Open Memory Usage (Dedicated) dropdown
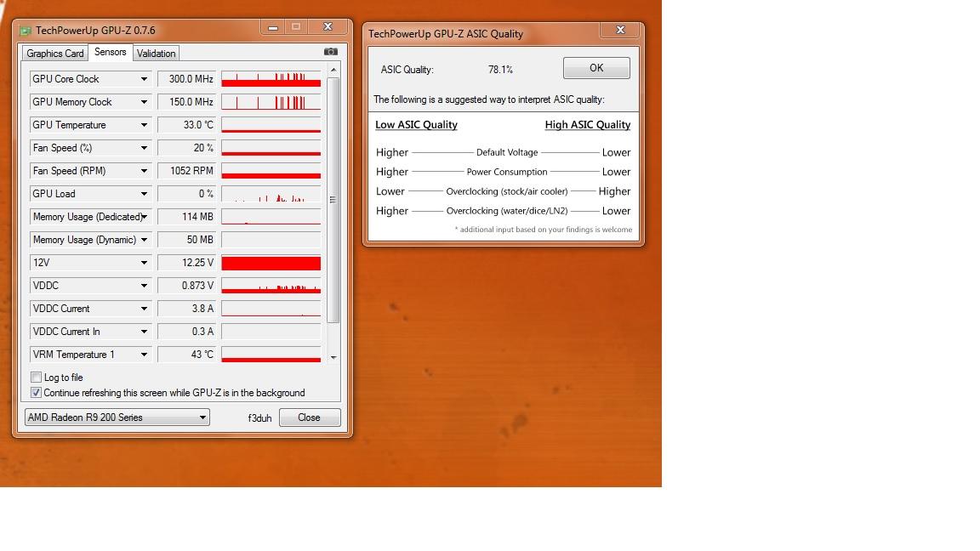Screen dimensions: 980x551 click(x=144, y=217)
